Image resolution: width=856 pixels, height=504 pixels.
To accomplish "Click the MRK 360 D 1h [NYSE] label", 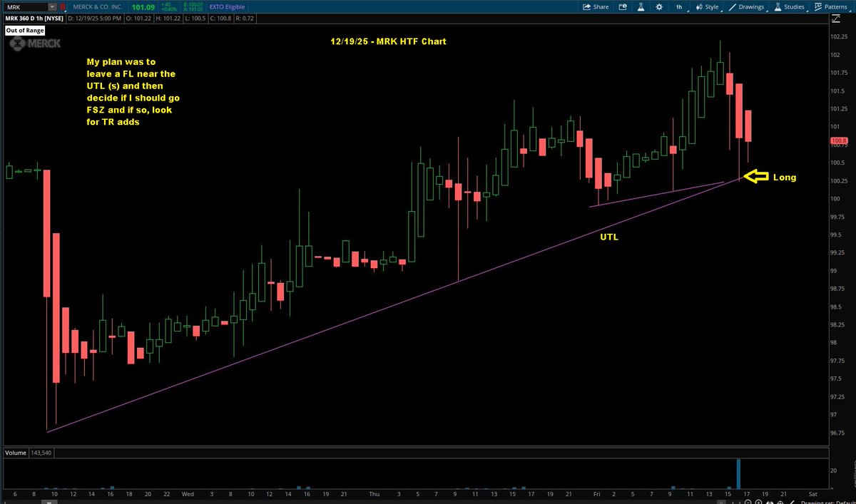I will [x=34, y=18].
